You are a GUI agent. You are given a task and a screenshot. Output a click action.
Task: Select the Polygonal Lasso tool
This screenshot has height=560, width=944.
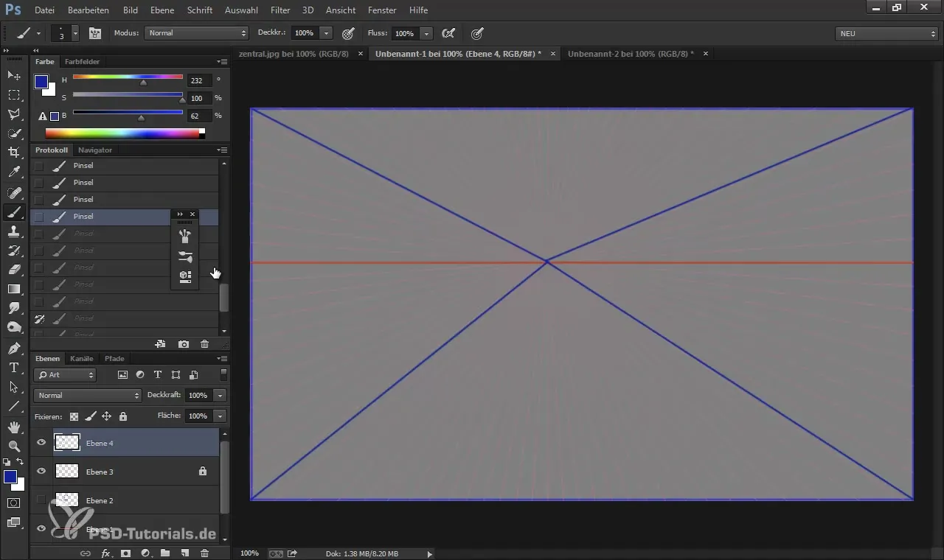(x=14, y=114)
